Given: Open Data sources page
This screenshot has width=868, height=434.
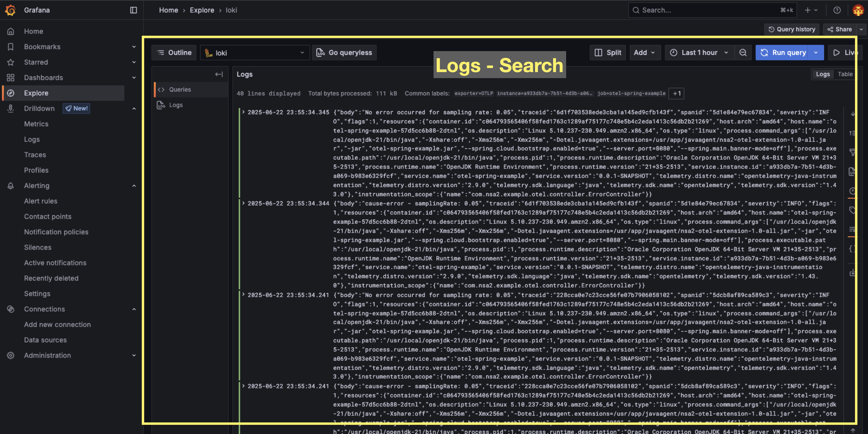Looking at the screenshot, I should (x=45, y=340).
